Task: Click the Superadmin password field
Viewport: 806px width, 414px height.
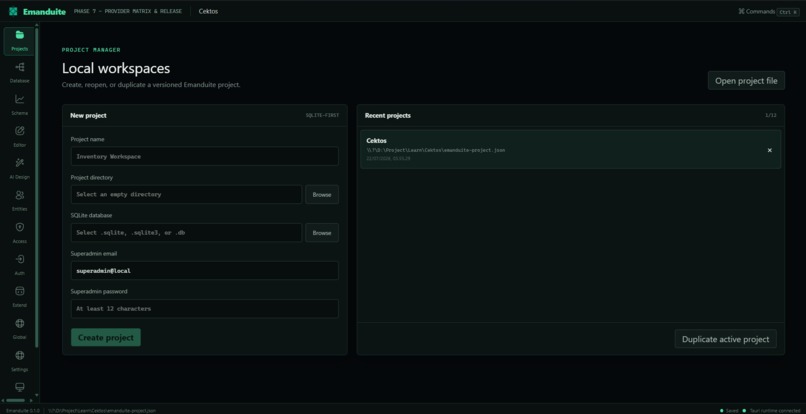Action: click(x=205, y=309)
